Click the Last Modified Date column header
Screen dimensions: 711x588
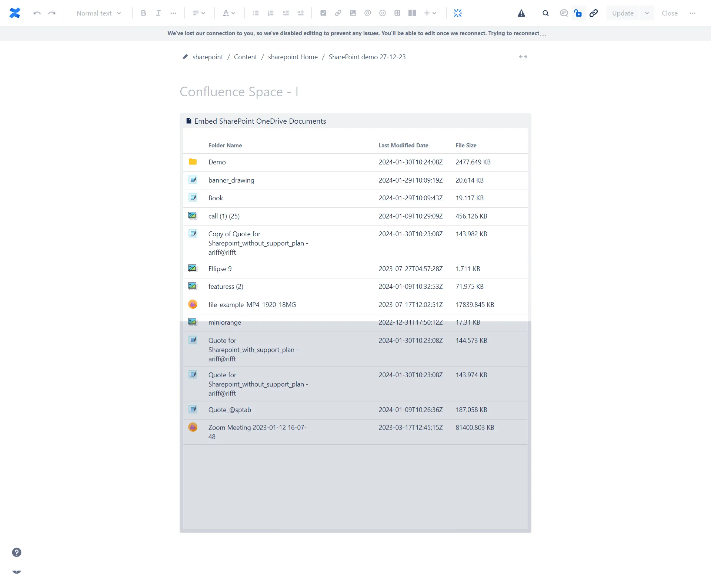tap(403, 146)
